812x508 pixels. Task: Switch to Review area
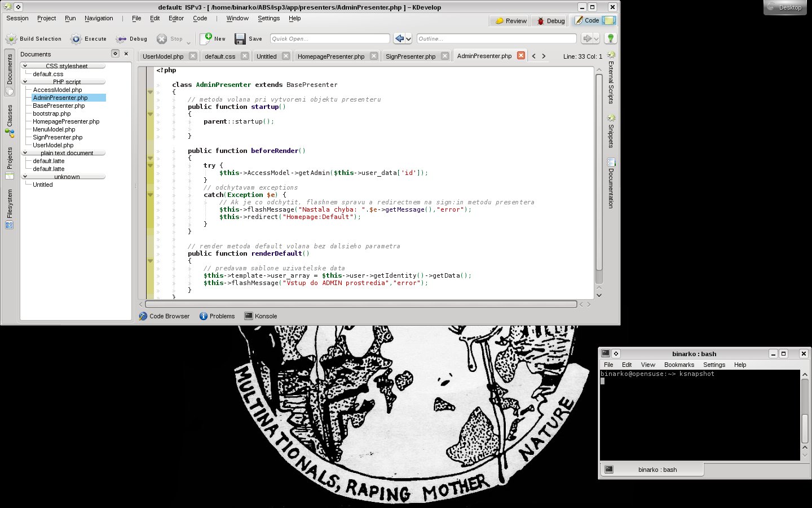tap(511, 21)
